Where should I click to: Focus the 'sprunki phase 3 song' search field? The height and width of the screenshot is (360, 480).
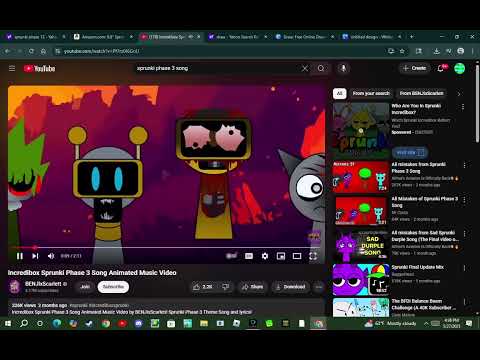tap(217, 68)
